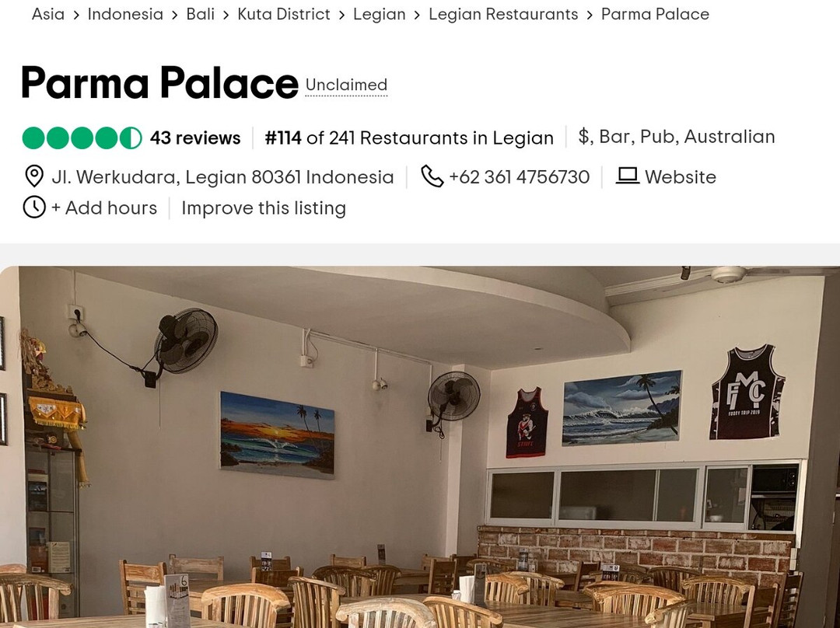
Task: Open the 43 reviews link
Action: 195,138
